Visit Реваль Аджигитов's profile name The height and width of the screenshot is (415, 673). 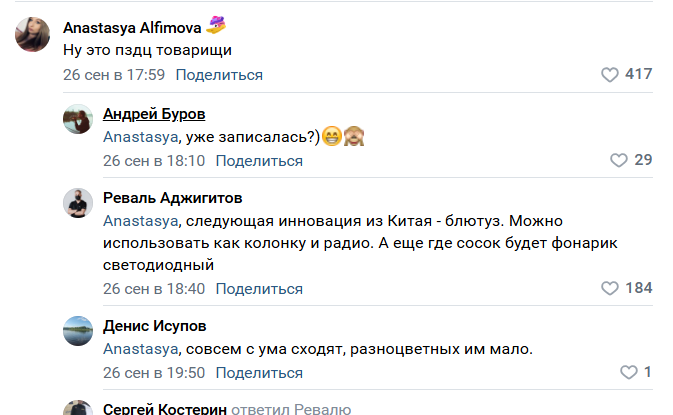coord(173,197)
